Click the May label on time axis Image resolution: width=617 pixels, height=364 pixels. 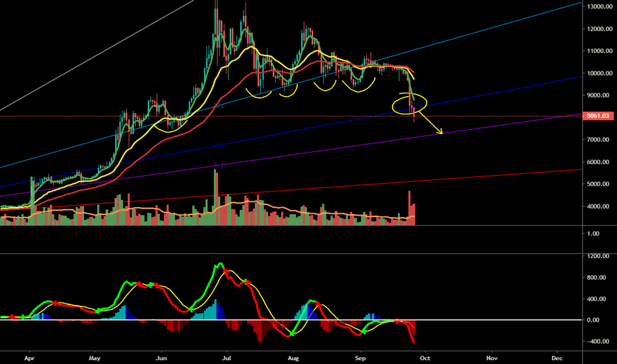[x=95, y=358]
